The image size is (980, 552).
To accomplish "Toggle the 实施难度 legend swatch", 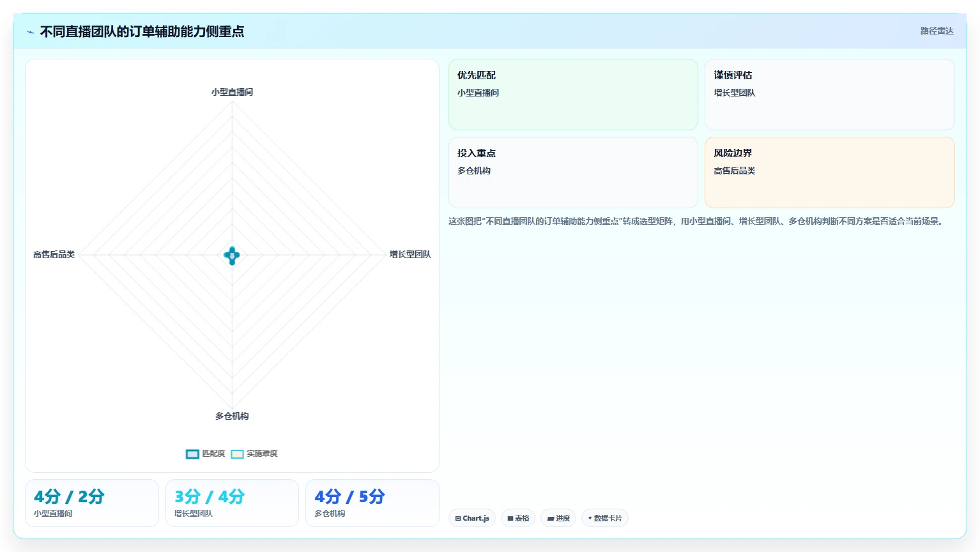I will (237, 454).
